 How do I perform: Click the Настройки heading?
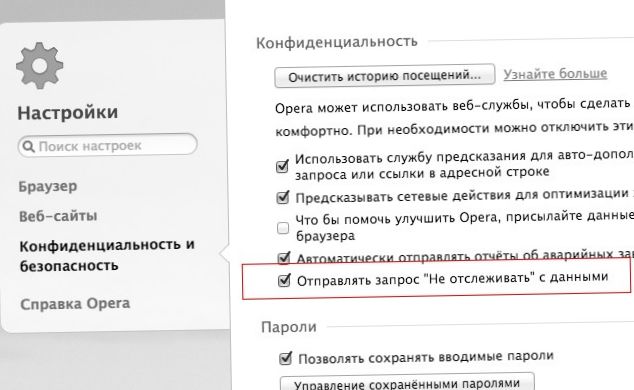click(68, 113)
